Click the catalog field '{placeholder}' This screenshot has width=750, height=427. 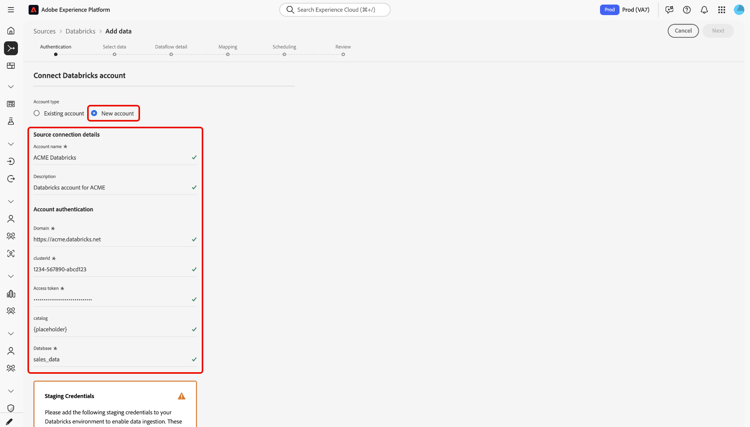tap(115, 329)
